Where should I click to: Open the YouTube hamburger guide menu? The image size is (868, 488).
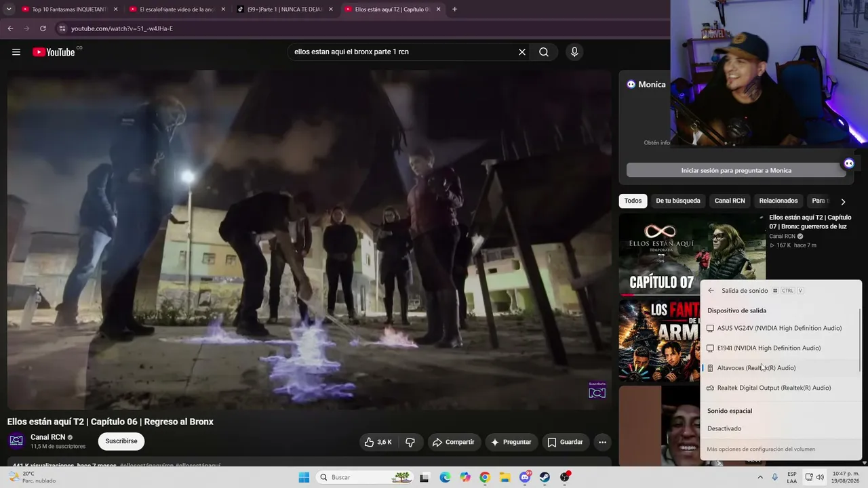tap(16, 52)
